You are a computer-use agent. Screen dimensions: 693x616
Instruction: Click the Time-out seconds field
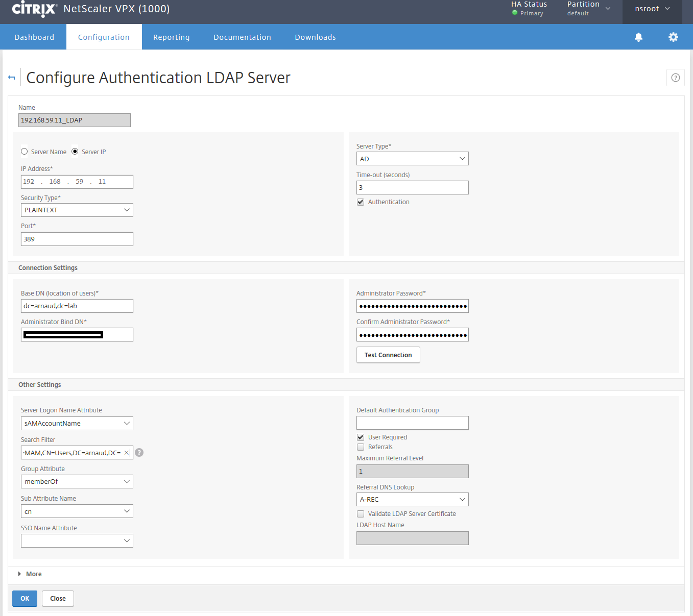(x=413, y=188)
